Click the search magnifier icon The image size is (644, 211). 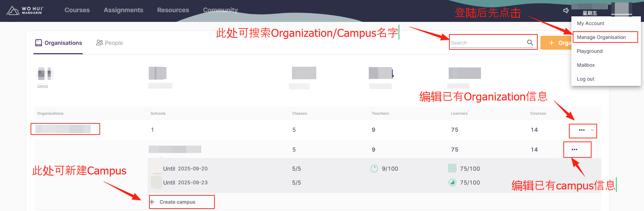[x=530, y=42]
